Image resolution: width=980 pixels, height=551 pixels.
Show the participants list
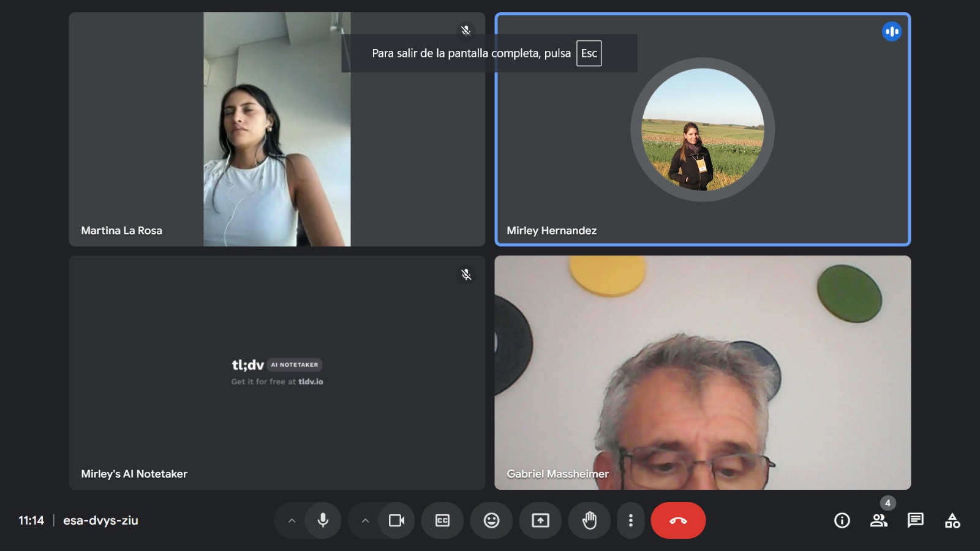click(x=879, y=520)
